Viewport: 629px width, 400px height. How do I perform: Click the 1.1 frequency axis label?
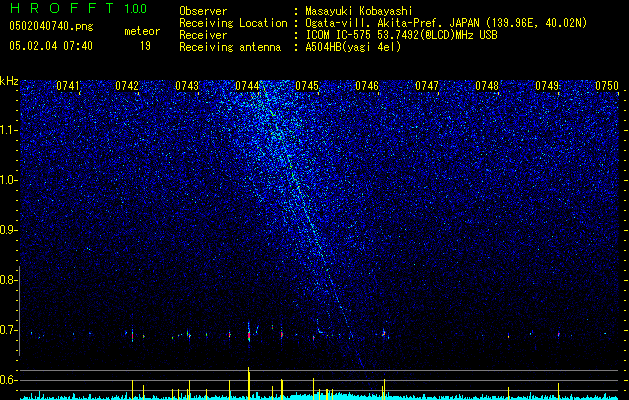point(9,130)
